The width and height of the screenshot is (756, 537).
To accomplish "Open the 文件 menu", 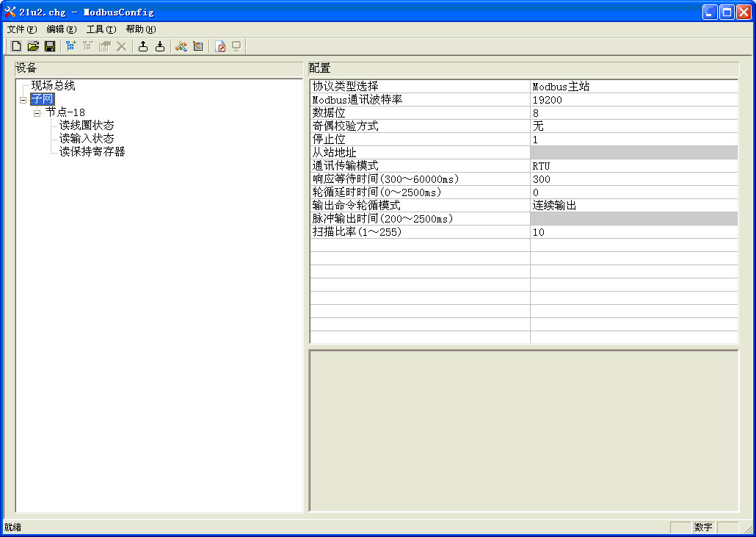I will [21, 29].
